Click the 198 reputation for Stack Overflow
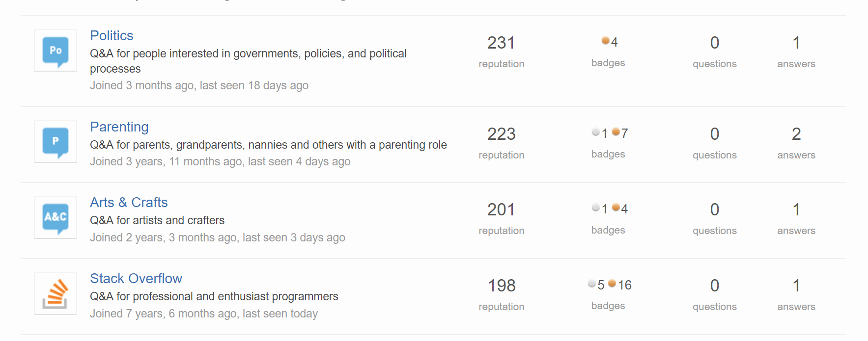The image size is (868, 341). (x=501, y=285)
